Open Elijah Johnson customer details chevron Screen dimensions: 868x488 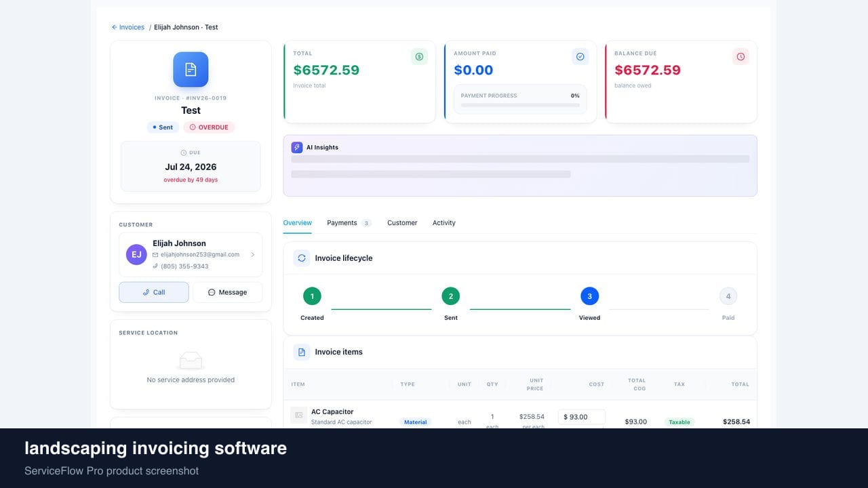coord(252,255)
